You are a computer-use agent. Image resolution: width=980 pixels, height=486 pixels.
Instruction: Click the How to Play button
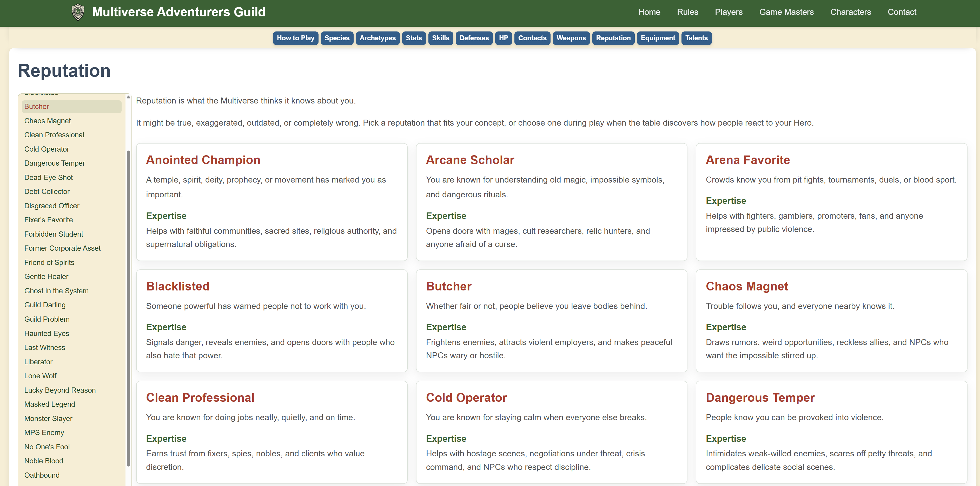296,38
